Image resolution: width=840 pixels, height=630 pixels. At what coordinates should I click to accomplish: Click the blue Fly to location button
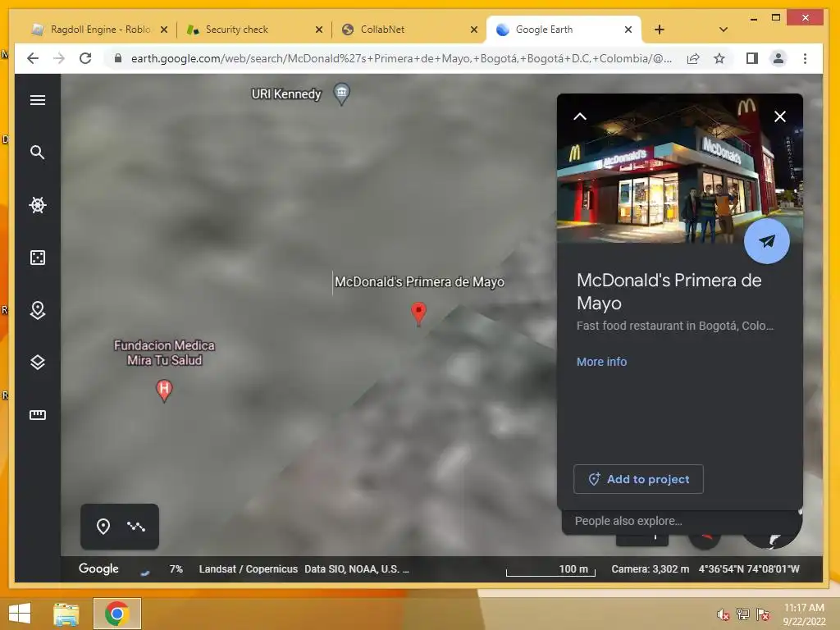point(767,241)
